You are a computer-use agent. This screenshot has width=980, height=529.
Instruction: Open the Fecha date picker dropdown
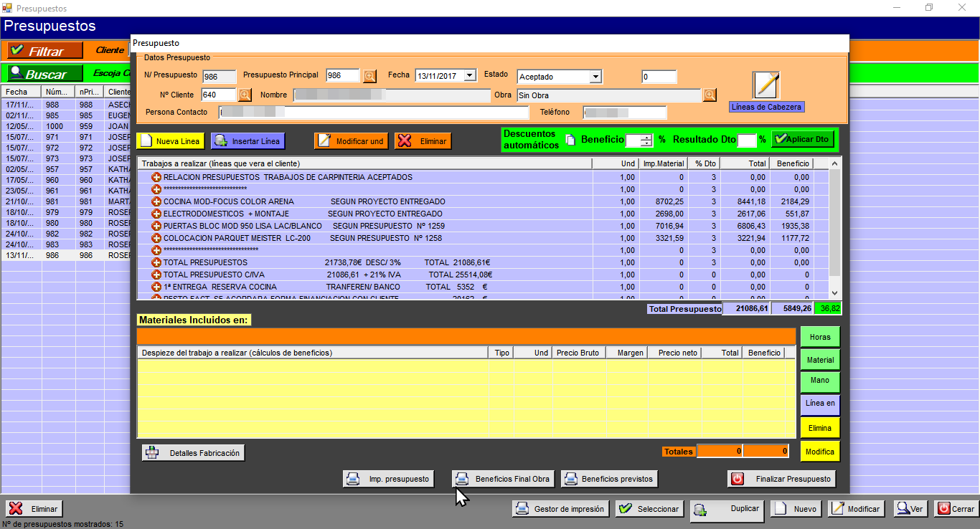click(469, 75)
